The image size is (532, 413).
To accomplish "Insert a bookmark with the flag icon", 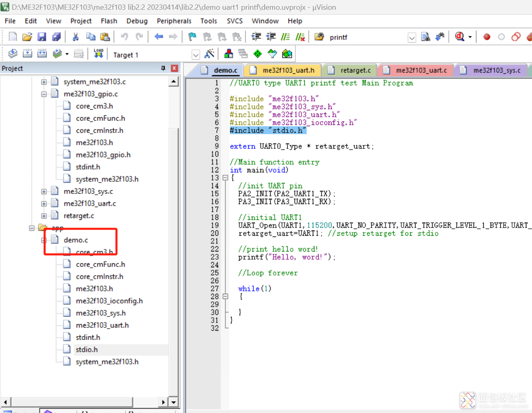I will point(192,37).
